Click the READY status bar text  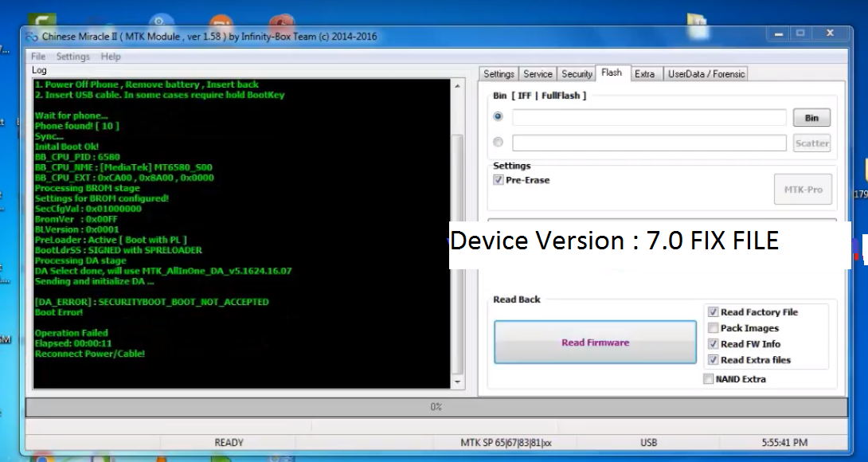click(x=229, y=443)
